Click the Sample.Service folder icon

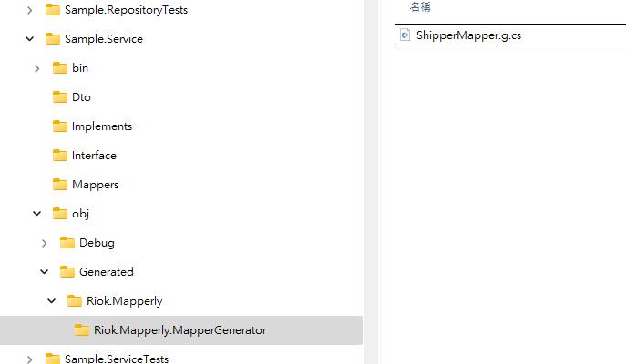53,39
